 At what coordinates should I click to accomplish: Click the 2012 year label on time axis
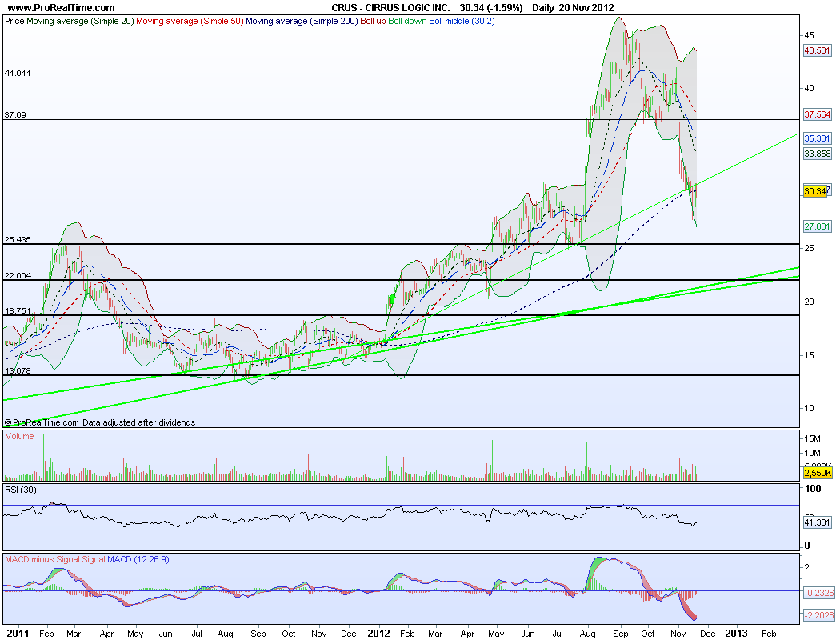pyautogui.click(x=378, y=633)
